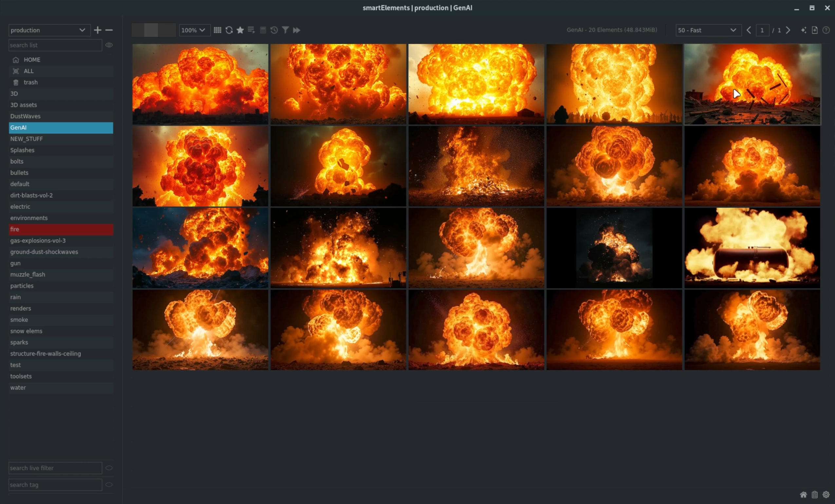Open the filter options
This screenshot has width=835, height=504.
[285, 30]
